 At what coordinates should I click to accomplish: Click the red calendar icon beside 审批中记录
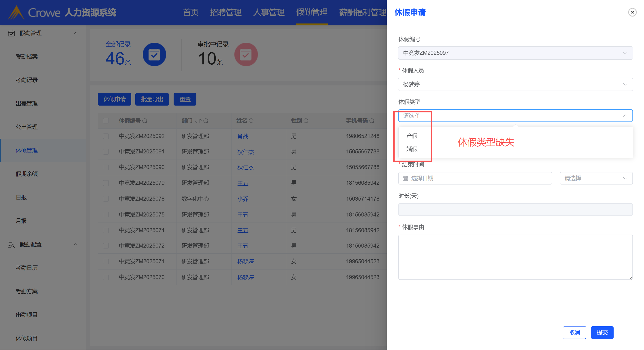click(246, 55)
